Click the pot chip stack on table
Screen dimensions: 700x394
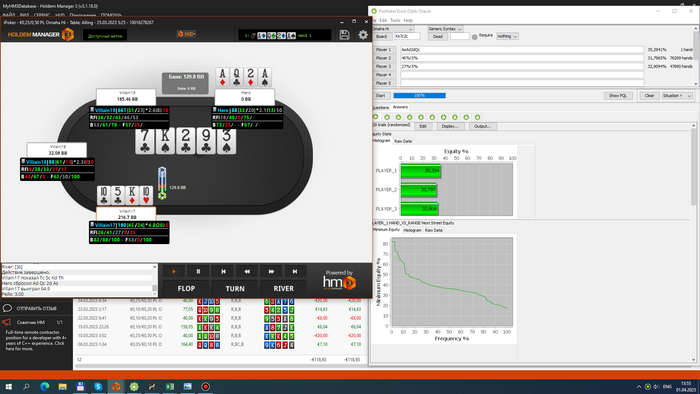[x=162, y=183]
